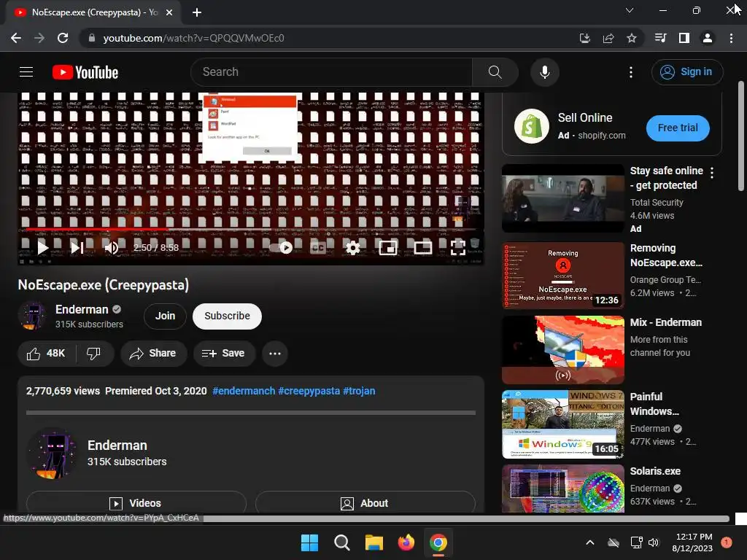Play the video

click(x=43, y=248)
